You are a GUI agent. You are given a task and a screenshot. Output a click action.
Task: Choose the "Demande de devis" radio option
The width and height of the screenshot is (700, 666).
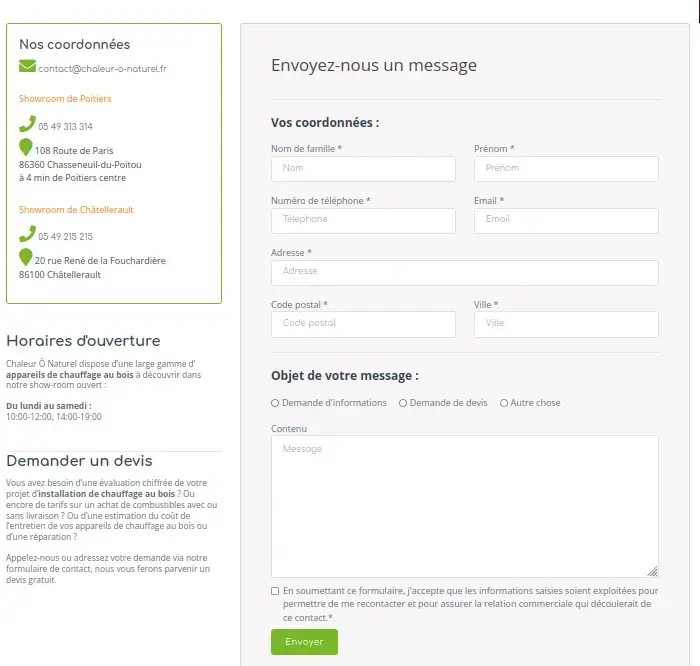(403, 403)
